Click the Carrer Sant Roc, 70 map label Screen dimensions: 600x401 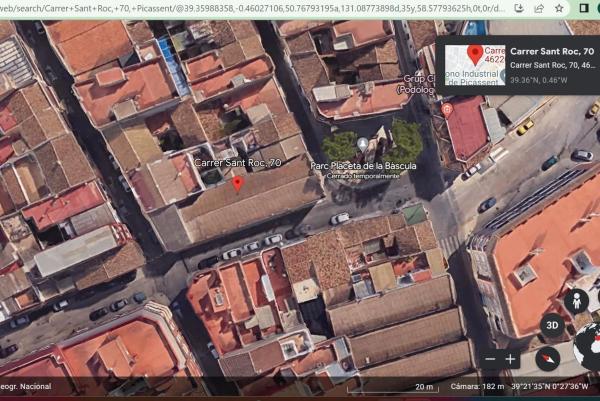(237, 162)
